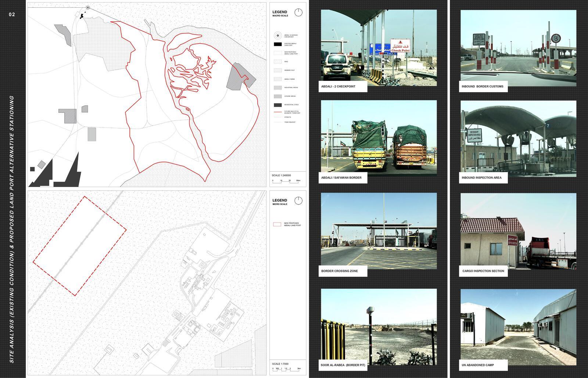
Task: Open the Border Crossing Zone photo
Action: pos(379,231)
